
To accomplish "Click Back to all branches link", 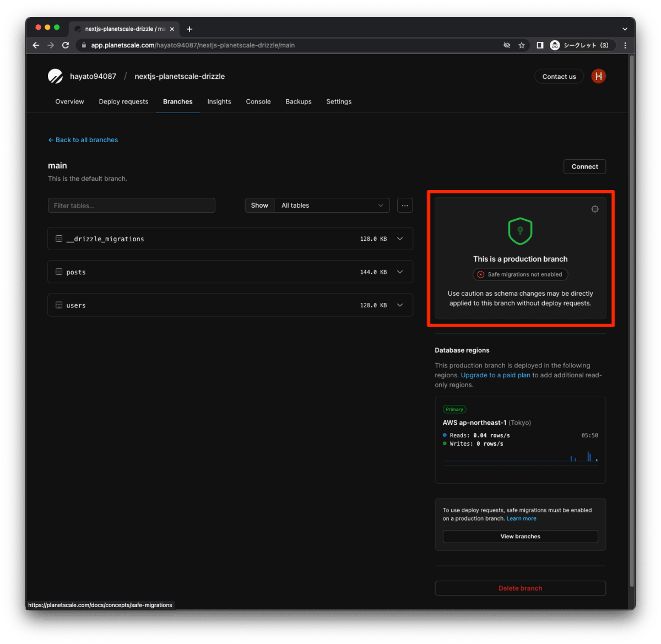I will click(83, 140).
